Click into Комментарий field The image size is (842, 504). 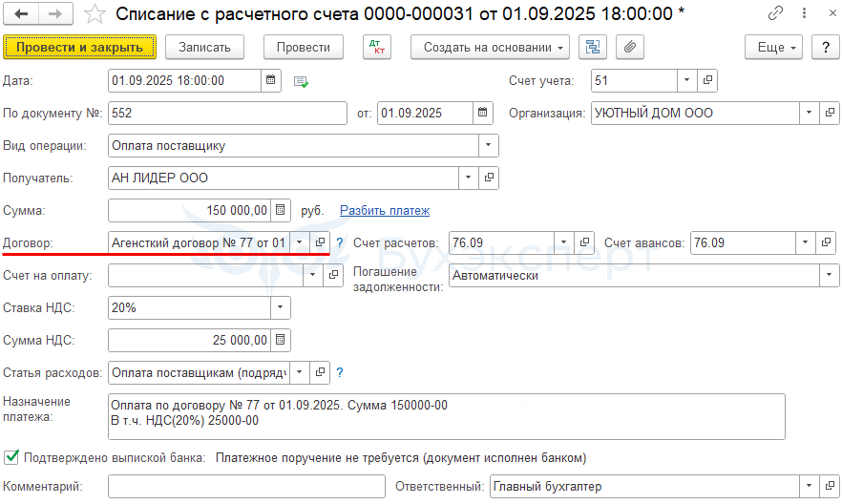click(x=246, y=486)
